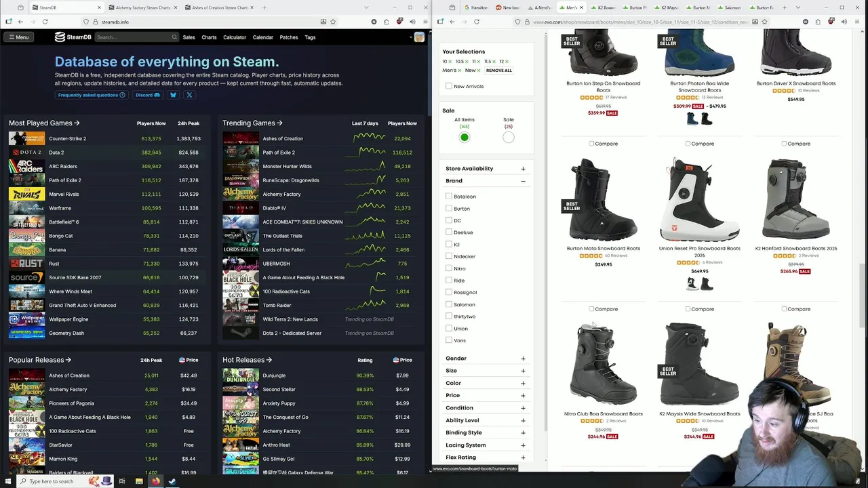Open Frequently asked questions link

click(x=92, y=95)
